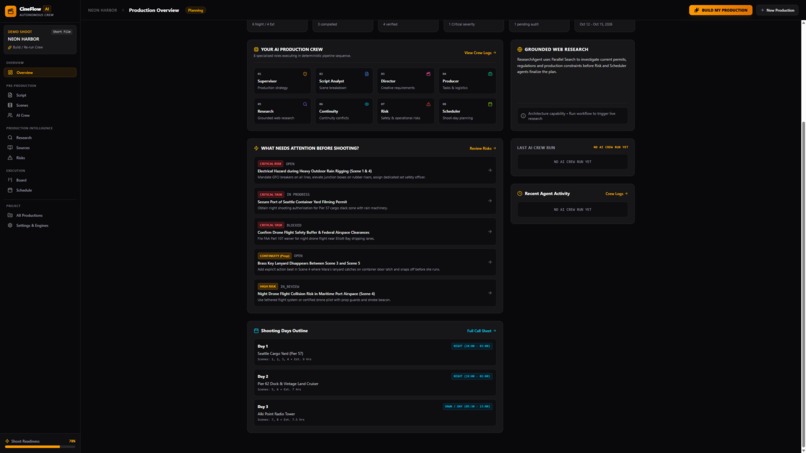Click the Build My Production button

pos(720,10)
